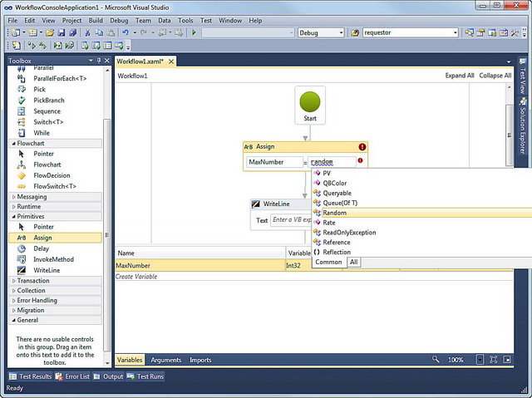
Task: Expand the Transaction toolbox group
Action: (x=13, y=281)
